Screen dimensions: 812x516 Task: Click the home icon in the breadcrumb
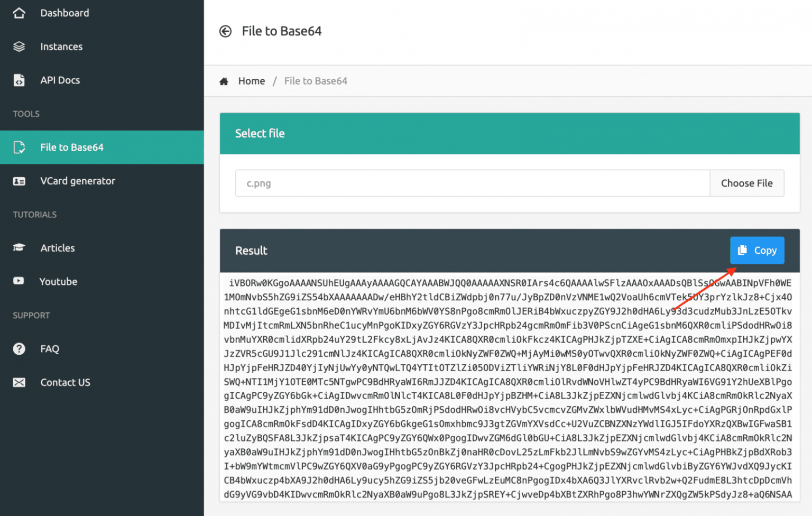point(224,80)
